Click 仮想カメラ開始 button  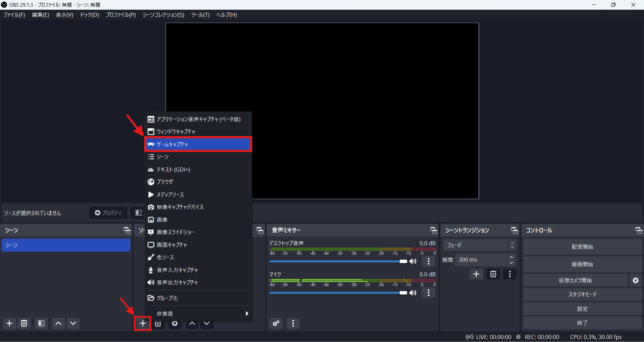point(575,280)
